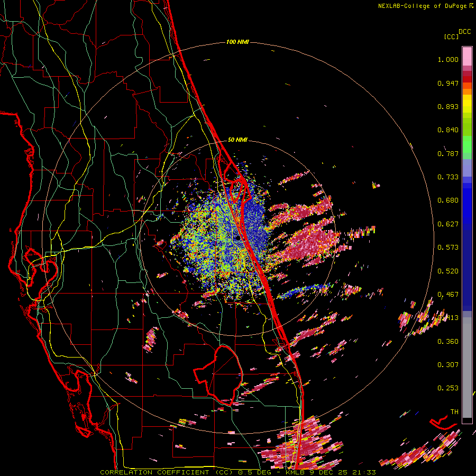Select the 0.253 legend value
Image resolution: width=476 pixels, height=476 pixels.
(448, 388)
